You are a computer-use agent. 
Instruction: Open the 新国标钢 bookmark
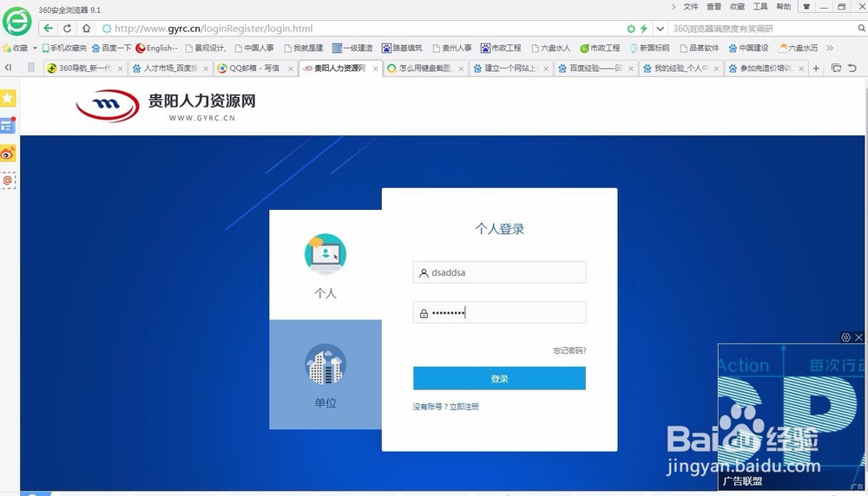(x=650, y=48)
